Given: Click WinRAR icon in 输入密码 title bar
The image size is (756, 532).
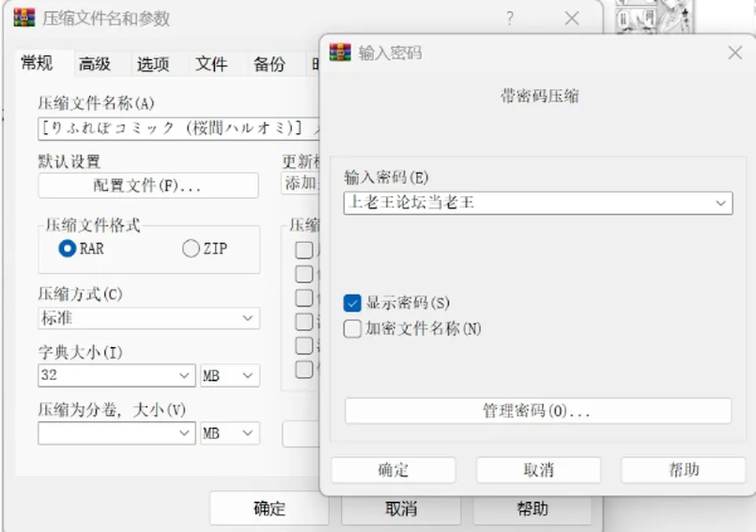Looking at the screenshot, I should pyautogui.click(x=340, y=52).
